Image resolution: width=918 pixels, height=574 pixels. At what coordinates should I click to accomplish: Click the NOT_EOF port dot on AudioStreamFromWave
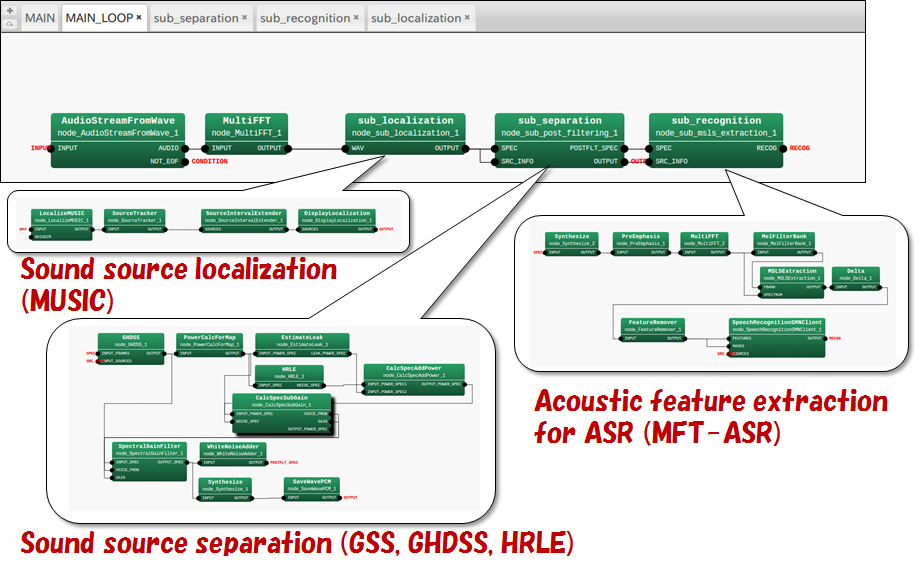[187, 161]
